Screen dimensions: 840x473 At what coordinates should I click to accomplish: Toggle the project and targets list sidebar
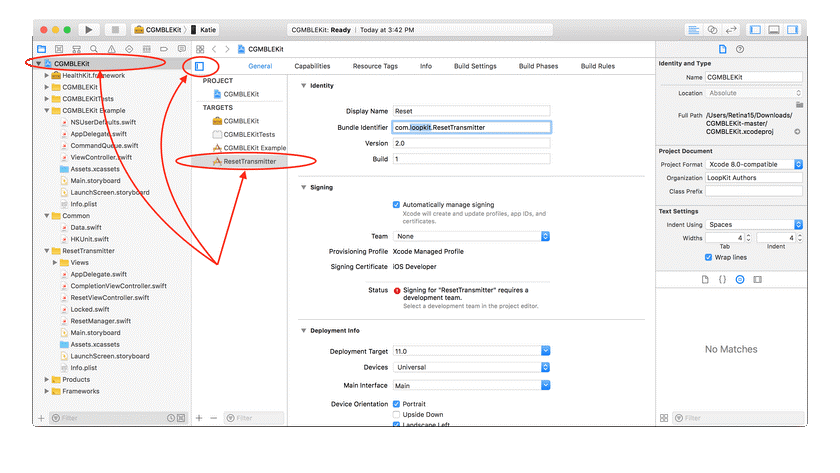[199, 66]
